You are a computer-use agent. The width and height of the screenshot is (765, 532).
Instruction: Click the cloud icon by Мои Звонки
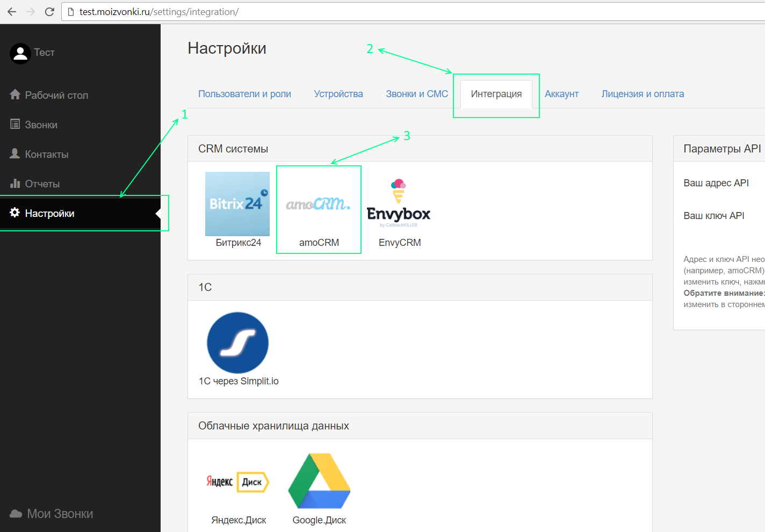[x=16, y=514]
